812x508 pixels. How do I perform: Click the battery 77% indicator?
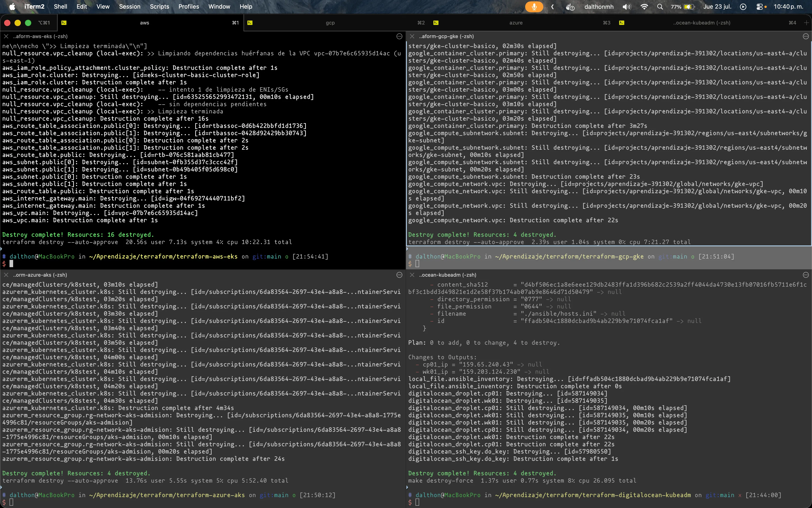pyautogui.click(x=682, y=7)
